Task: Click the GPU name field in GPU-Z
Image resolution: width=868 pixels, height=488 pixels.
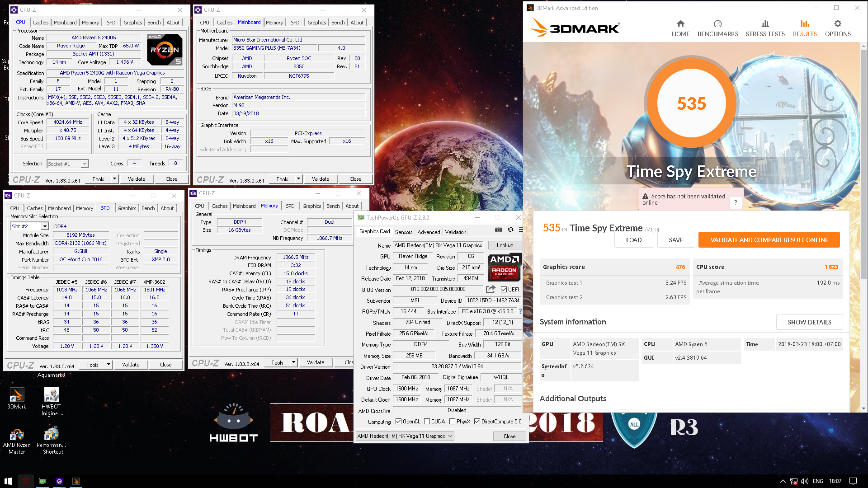Action: coord(439,245)
